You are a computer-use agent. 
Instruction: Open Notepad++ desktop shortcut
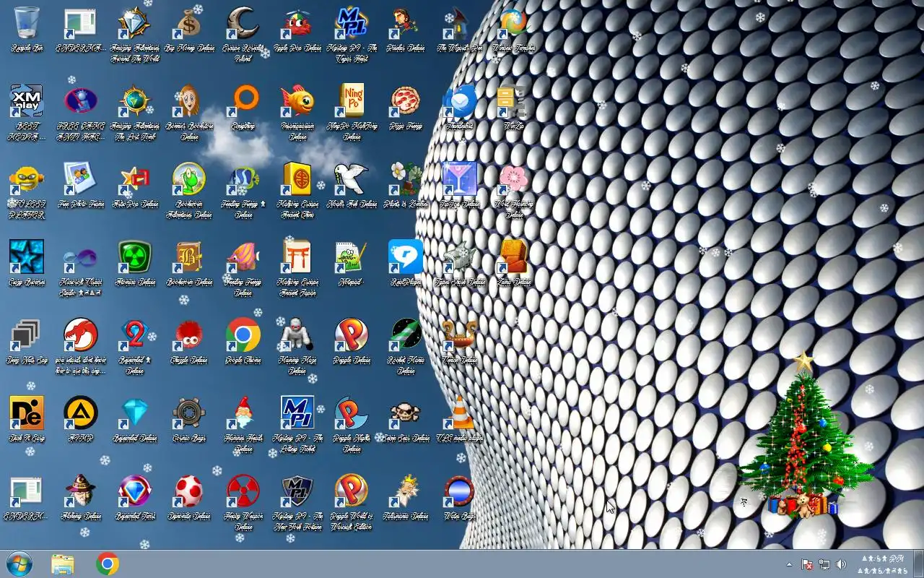[352, 257]
